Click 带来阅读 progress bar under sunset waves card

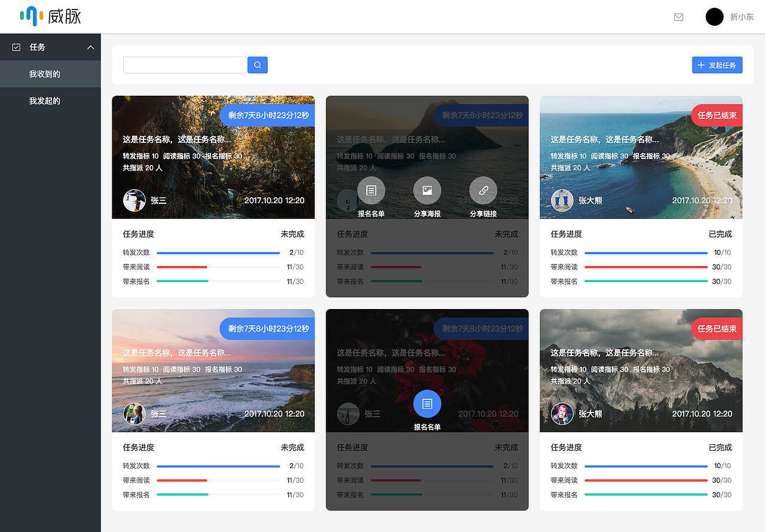click(x=218, y=481)
